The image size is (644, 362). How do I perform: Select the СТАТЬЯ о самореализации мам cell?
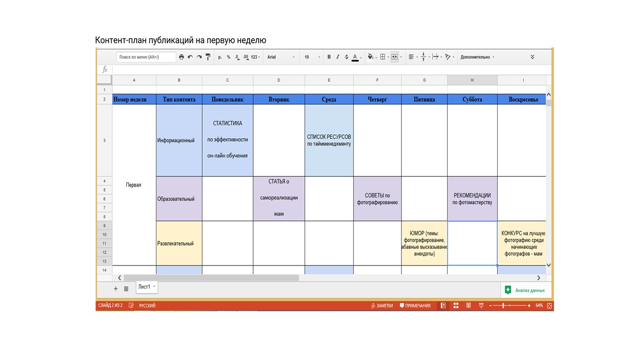[279, 199]
